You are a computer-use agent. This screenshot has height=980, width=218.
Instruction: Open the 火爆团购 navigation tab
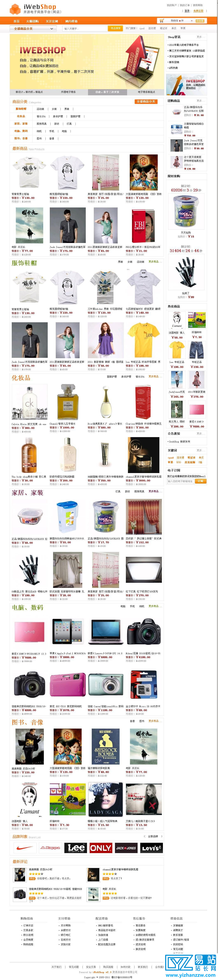point(32,21)
